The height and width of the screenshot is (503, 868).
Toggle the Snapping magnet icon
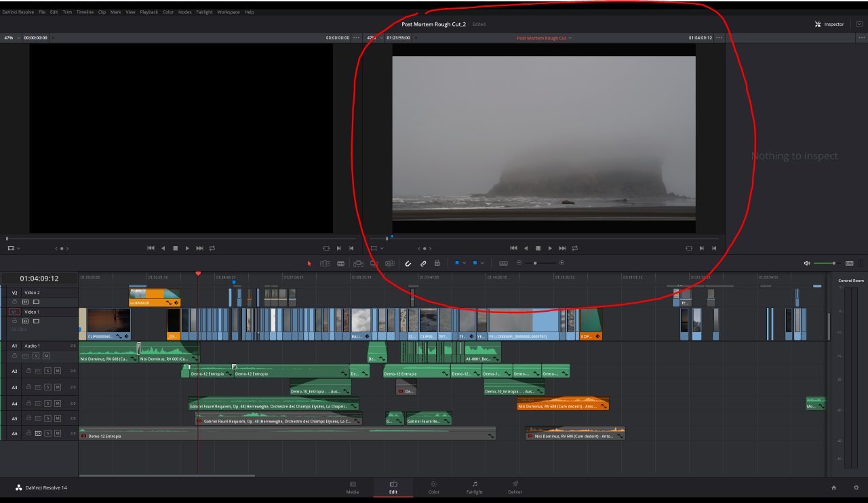point(408,263)
